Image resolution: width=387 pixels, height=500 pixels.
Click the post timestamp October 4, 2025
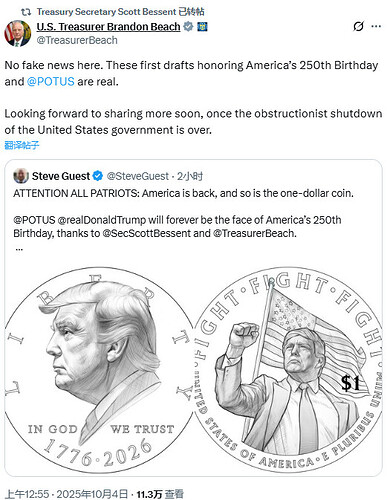[67, 494]
